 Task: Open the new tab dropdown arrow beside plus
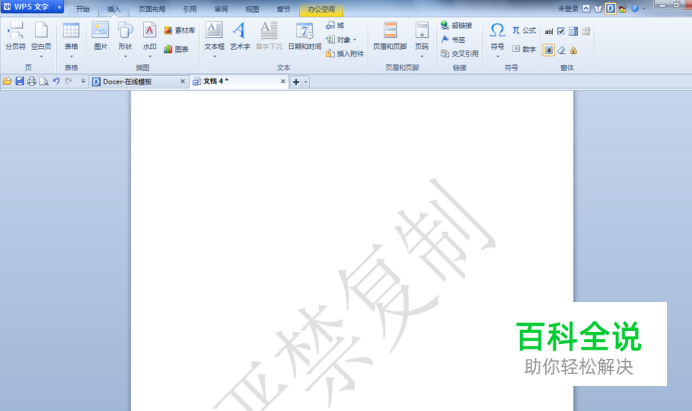pos(305,82)
